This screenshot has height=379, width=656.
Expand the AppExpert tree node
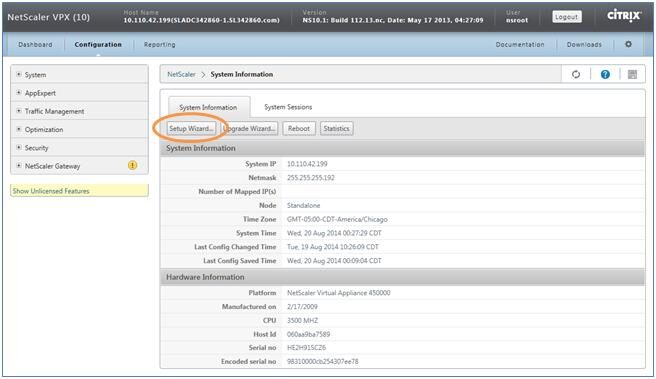click(18, 92)
